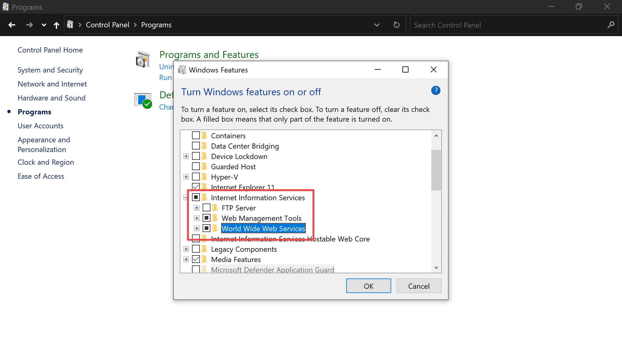
Task: Open Hardware and Sound category
Action: click(52, 98)
